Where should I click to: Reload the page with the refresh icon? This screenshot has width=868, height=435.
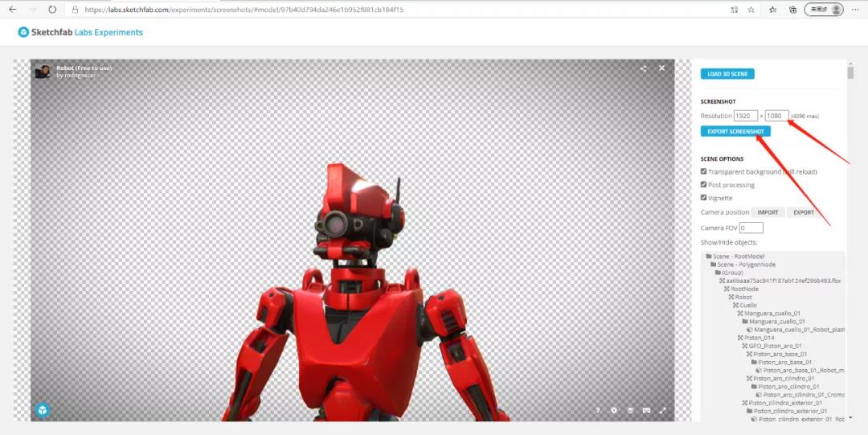[52, 10]
